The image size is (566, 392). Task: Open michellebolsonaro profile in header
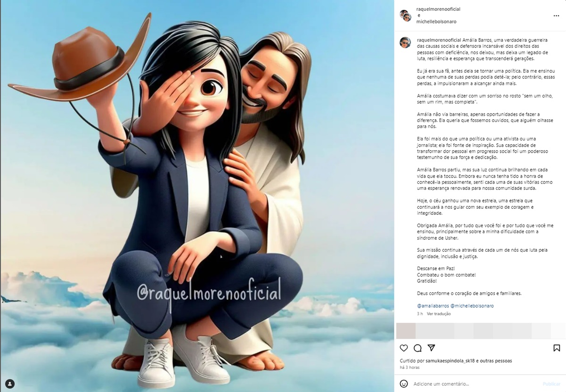click(436, 22)
